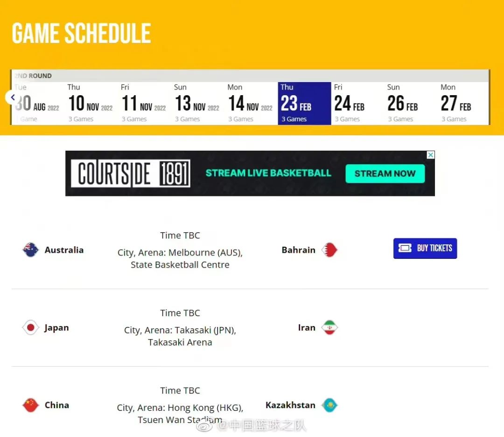This screenshot has height=437, width=504.
Task: Click the Courtside 1891 logo
Action: point(131,173)
